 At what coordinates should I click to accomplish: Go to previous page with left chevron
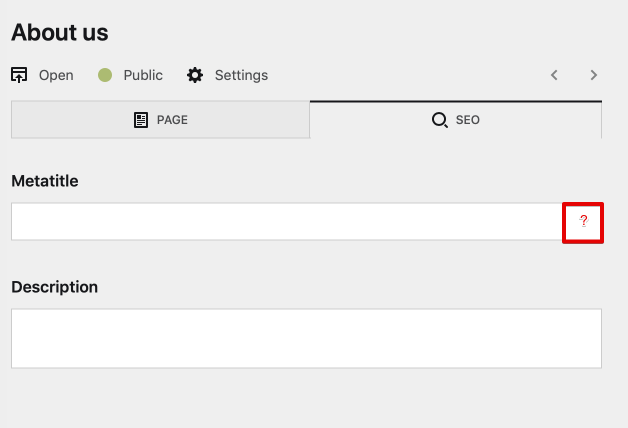click(x=554, y=75)
